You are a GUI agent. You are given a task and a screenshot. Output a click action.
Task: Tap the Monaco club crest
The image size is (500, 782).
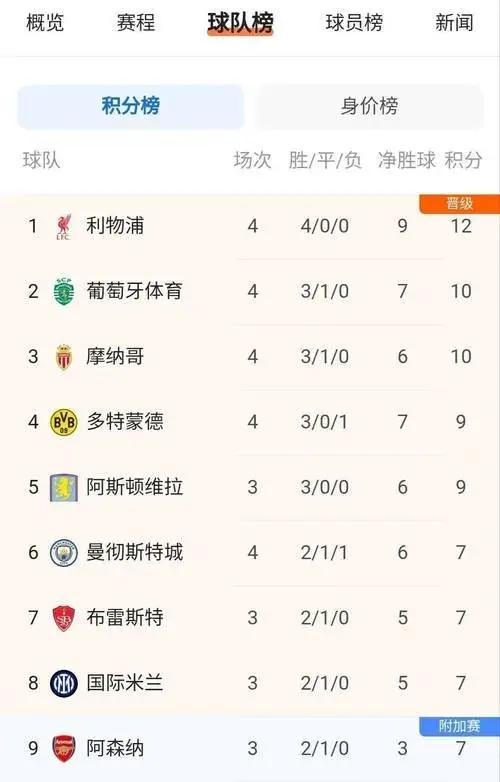click(64, 357)
